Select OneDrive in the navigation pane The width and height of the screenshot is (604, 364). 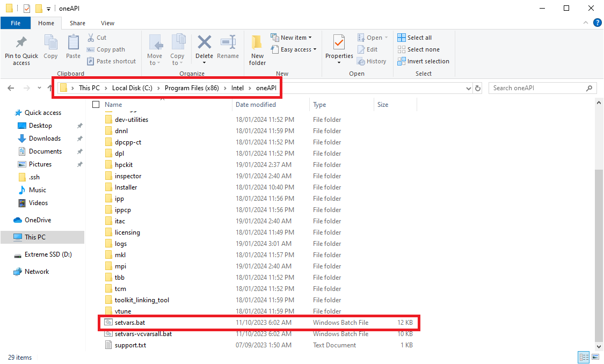click(x=38, y=220)
